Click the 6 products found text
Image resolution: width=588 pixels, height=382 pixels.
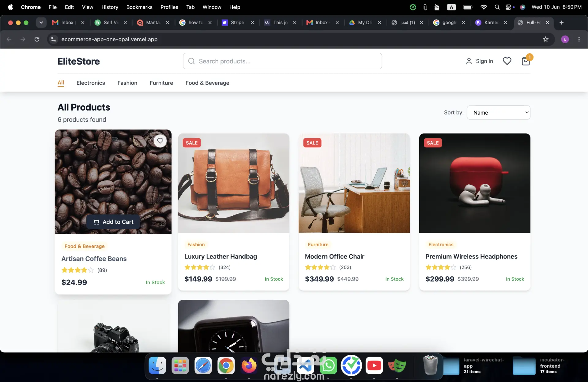pos(82,119)
